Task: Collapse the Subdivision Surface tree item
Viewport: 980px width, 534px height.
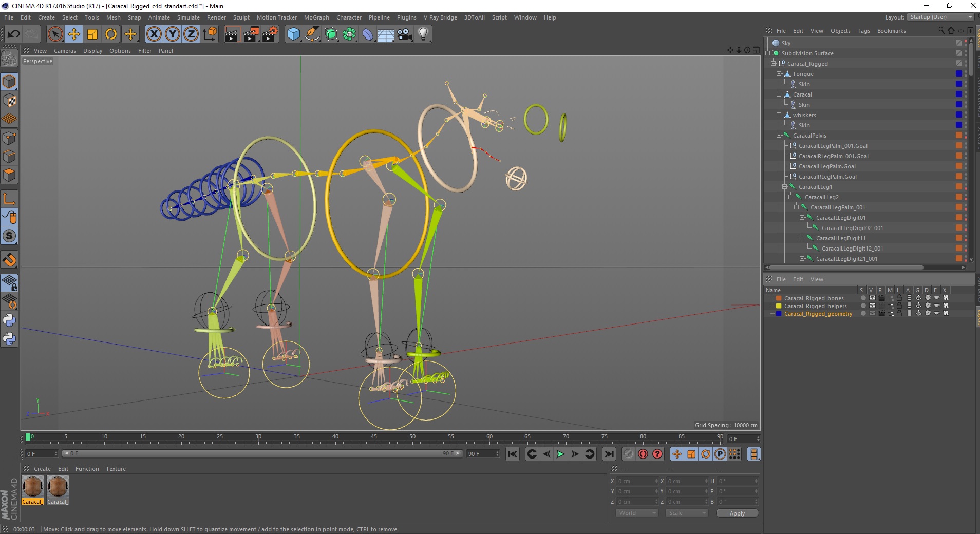Action: pos(768,53)
